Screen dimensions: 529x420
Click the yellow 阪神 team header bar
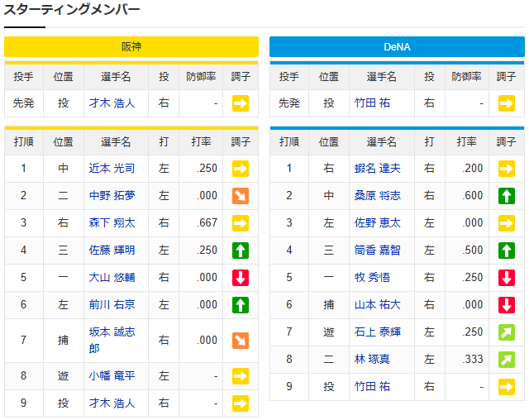tap(131, 46)
